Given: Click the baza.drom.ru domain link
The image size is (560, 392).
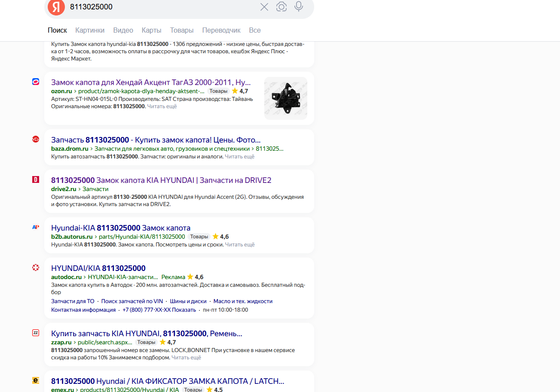Looking at the screenshot, I should (x=70, y=149).
